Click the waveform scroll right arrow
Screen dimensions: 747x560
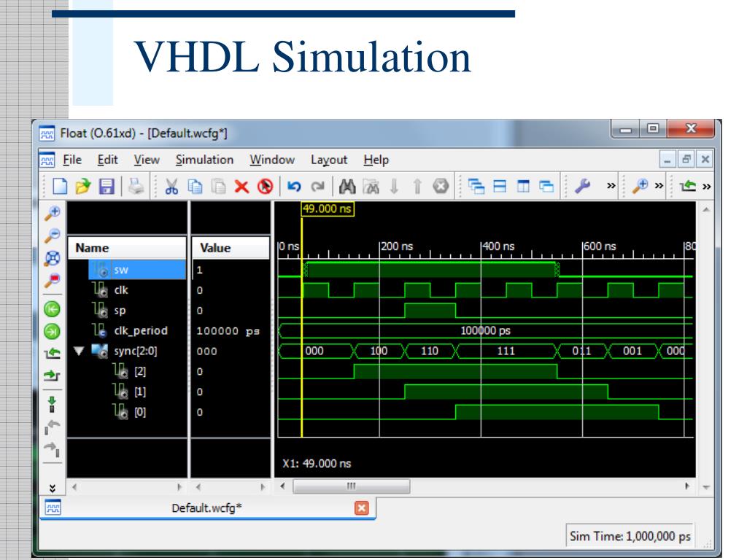click(686, 486)
